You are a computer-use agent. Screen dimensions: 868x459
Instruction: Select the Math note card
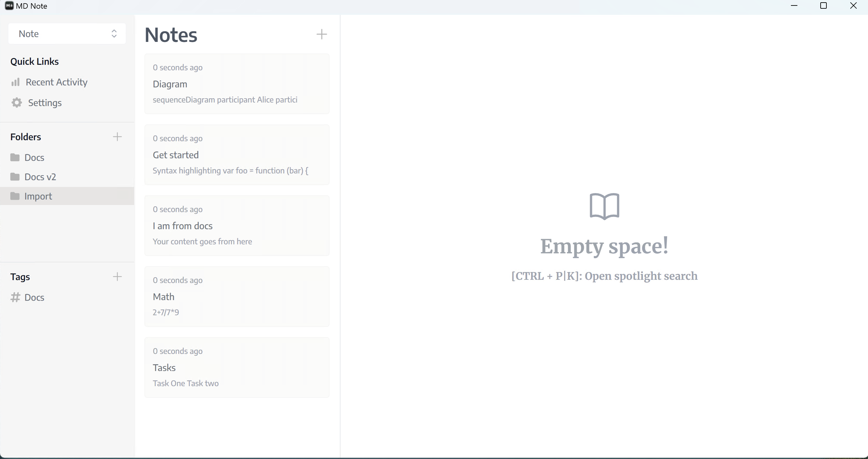(x=237, y=296)
